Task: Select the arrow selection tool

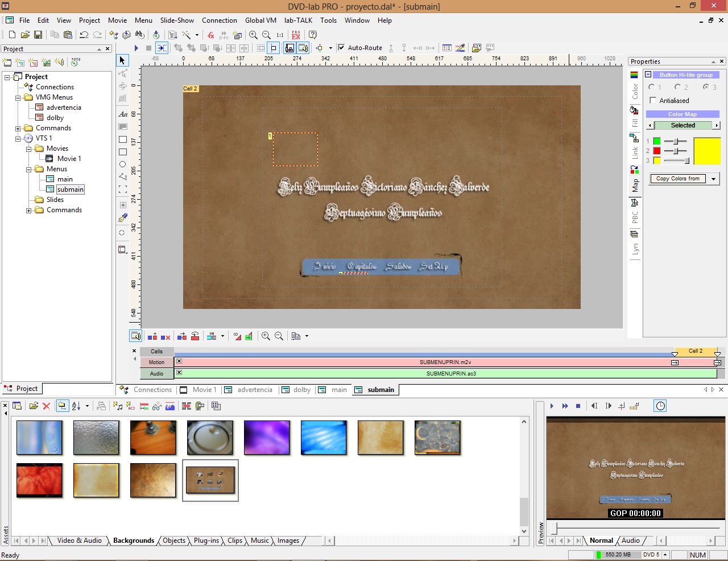Action: (x=122, y=60)
